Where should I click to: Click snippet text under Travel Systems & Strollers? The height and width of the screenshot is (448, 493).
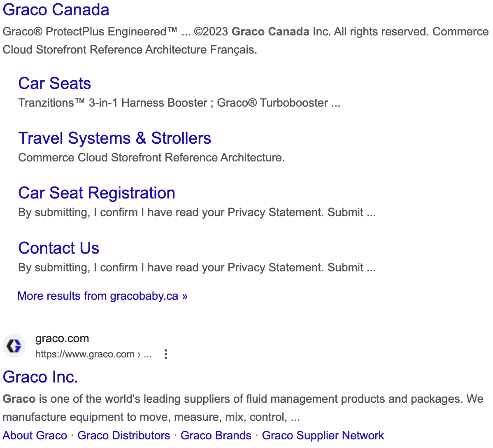pos(151,158)
